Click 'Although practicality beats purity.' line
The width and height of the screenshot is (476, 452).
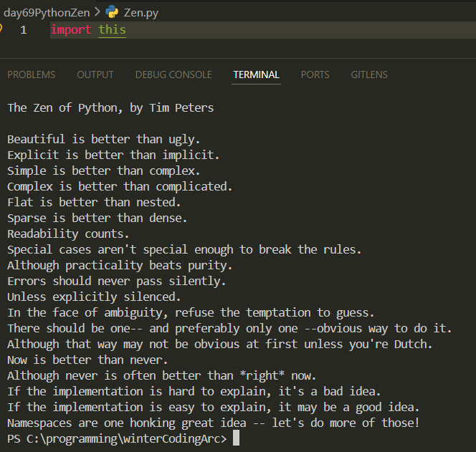coord(120,266)
